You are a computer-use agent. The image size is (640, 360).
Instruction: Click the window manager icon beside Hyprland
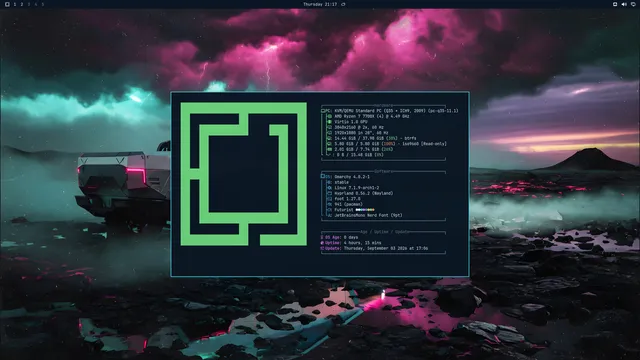(329, 193)
